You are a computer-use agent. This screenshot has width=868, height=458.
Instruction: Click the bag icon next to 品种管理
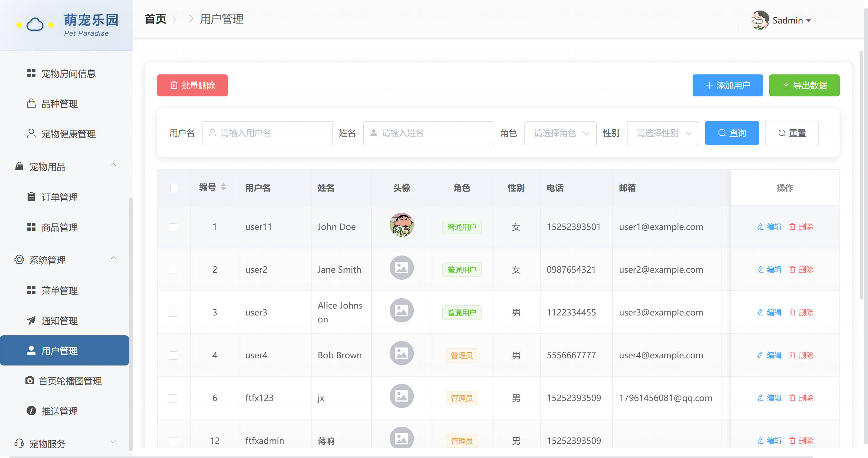pos(31,103)
